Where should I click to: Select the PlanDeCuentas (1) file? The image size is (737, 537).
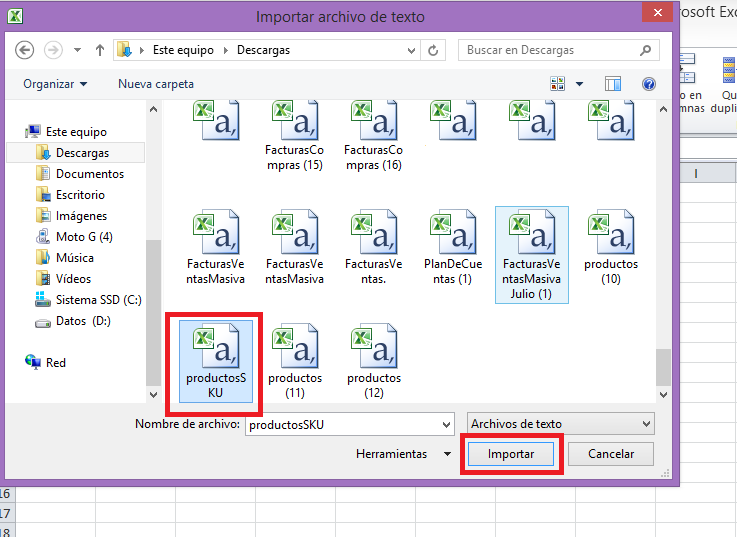point(453,248)
